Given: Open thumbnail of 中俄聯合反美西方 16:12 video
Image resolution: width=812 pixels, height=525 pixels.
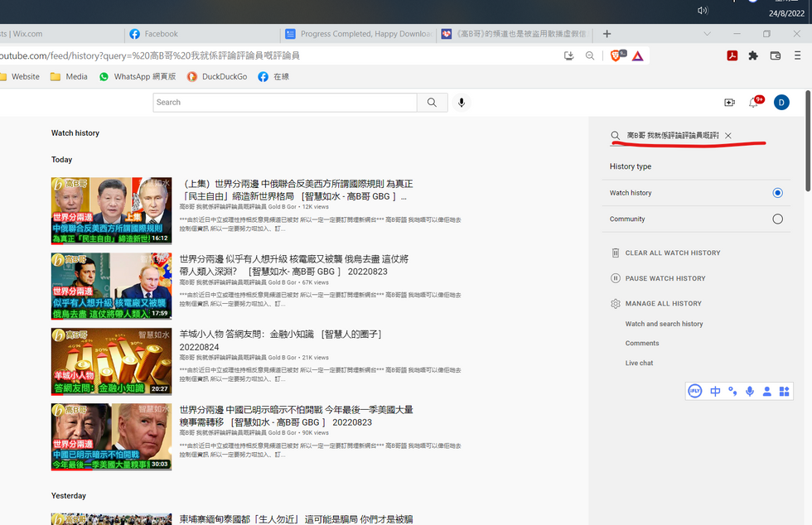Looking at the screenshot, I should (x=111, y=210).
